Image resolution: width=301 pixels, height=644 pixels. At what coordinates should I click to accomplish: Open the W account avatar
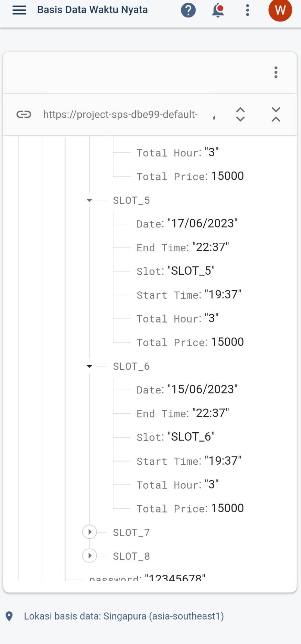280,10
